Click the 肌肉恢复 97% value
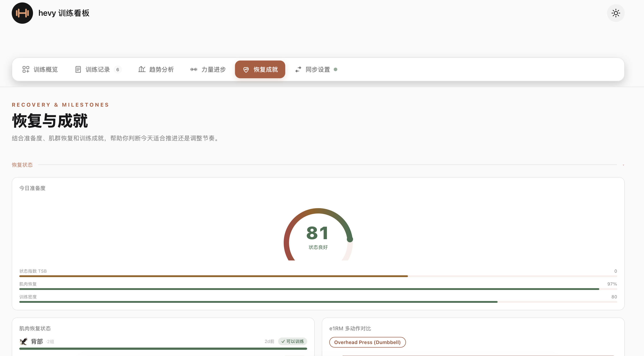Image resolution: width=644 pixels, height=356 pixels. 612,284
